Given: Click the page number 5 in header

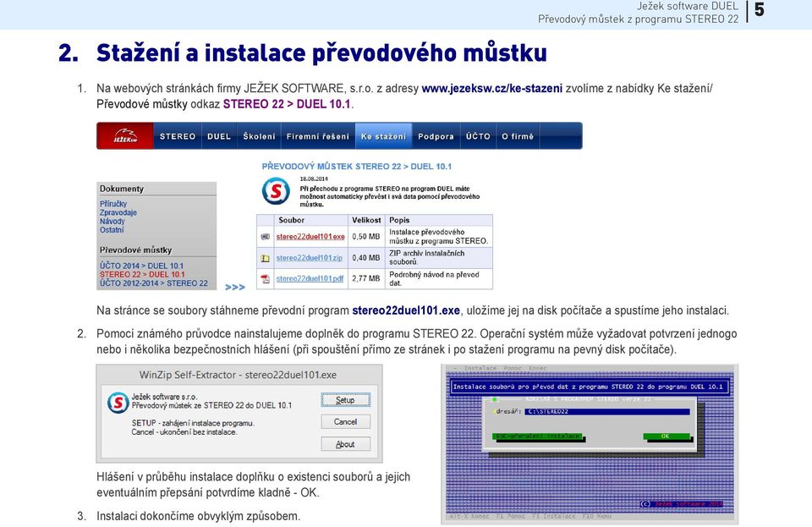Looking at the screenshot, I should 760,10.
